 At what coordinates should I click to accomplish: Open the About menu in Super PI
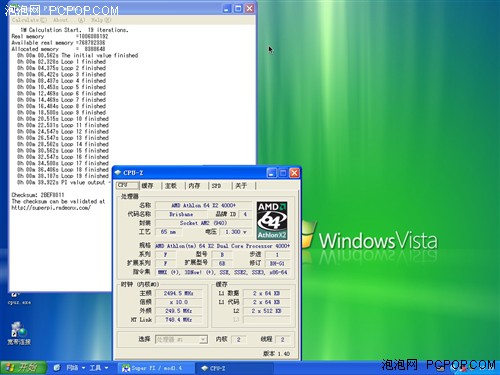pos(61,20)
